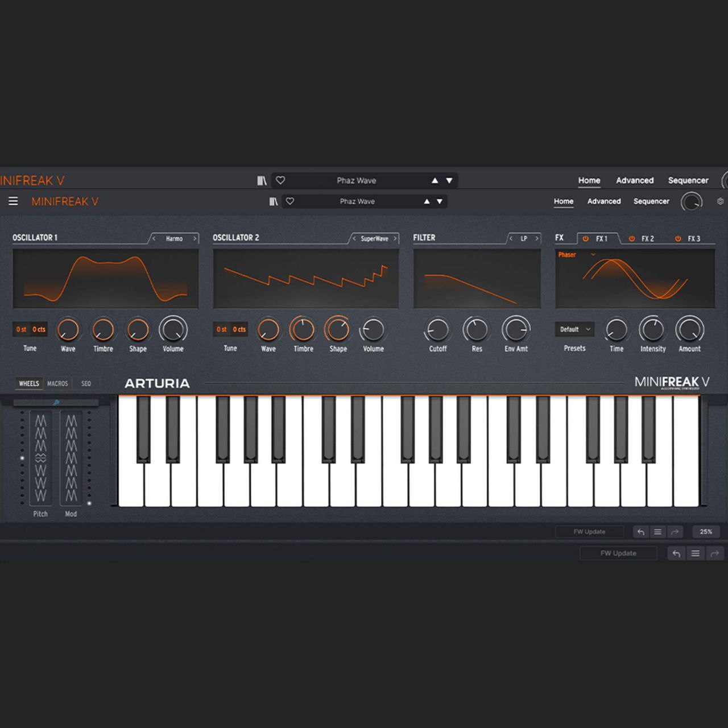Open Harmo oscillator type selector

pyautogui.click(x=174, y=239)
